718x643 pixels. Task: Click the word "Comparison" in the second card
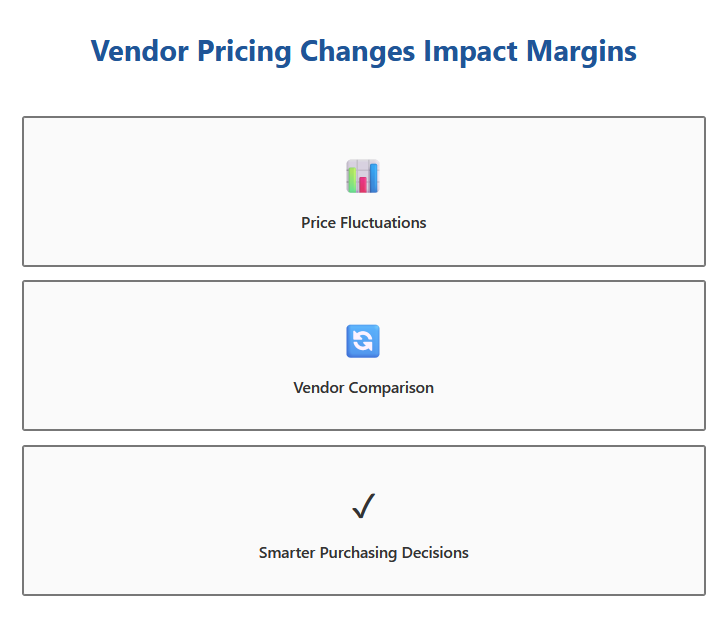[391, 388]
